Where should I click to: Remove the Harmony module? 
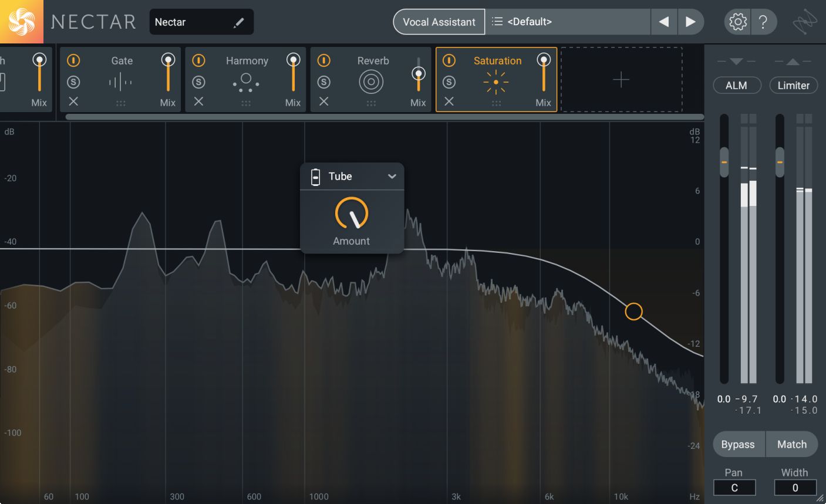click(x=198, y=102)
